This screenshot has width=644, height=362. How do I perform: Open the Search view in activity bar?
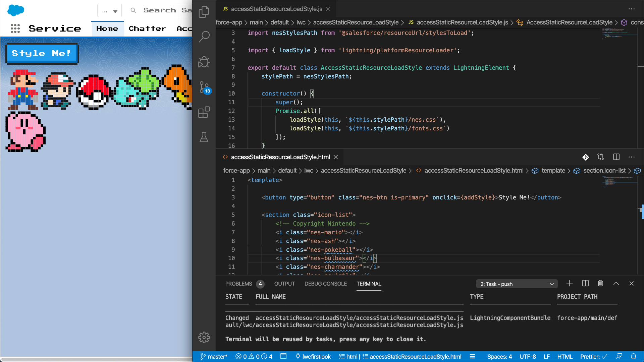(204, 37)
